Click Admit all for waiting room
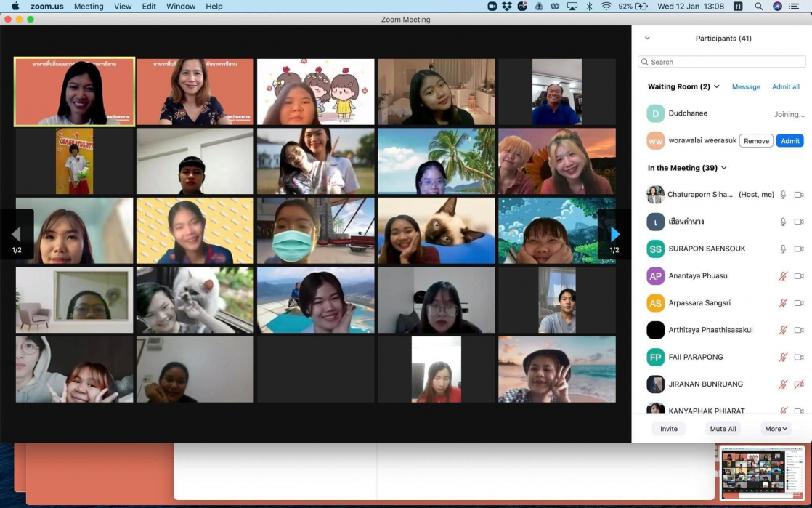The width and height of the screenshot is (812, 508). 785,87
